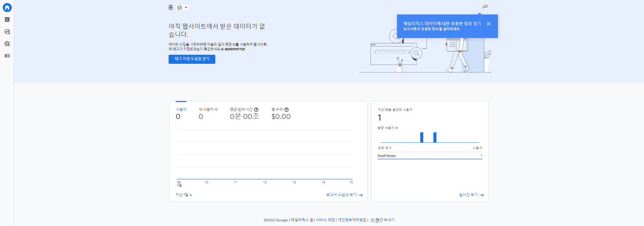644x226 pixels.
Task: Click the 0분 00초 engagement time value
Action: pyautogui.click(x=244, y=117)
